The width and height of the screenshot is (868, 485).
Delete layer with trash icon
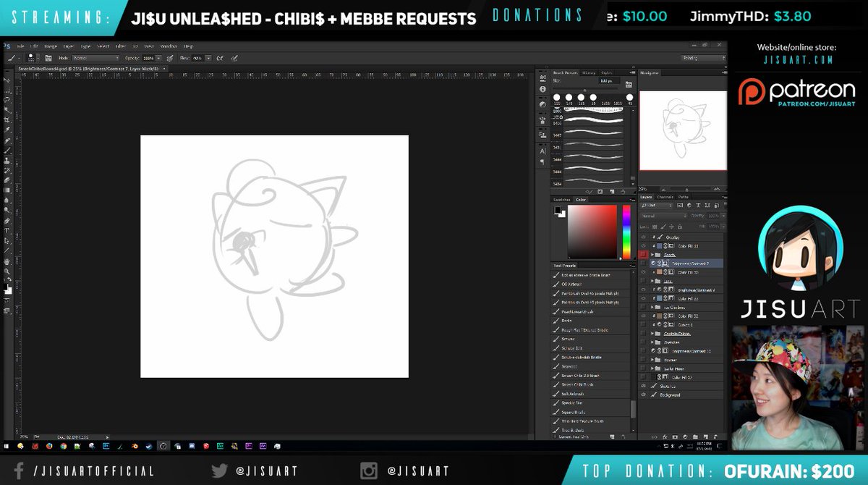[716, 437]
